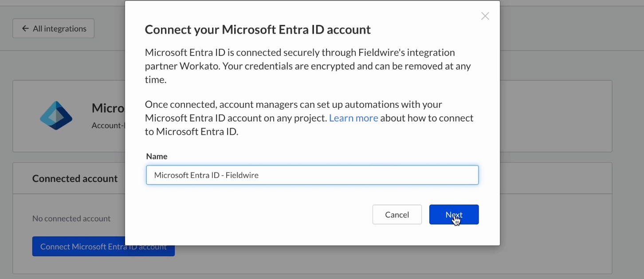Viewport: 644px width, 279px height.
Task: Click the Microsoft Entra ID logo icon
Action: click(56, 116)
